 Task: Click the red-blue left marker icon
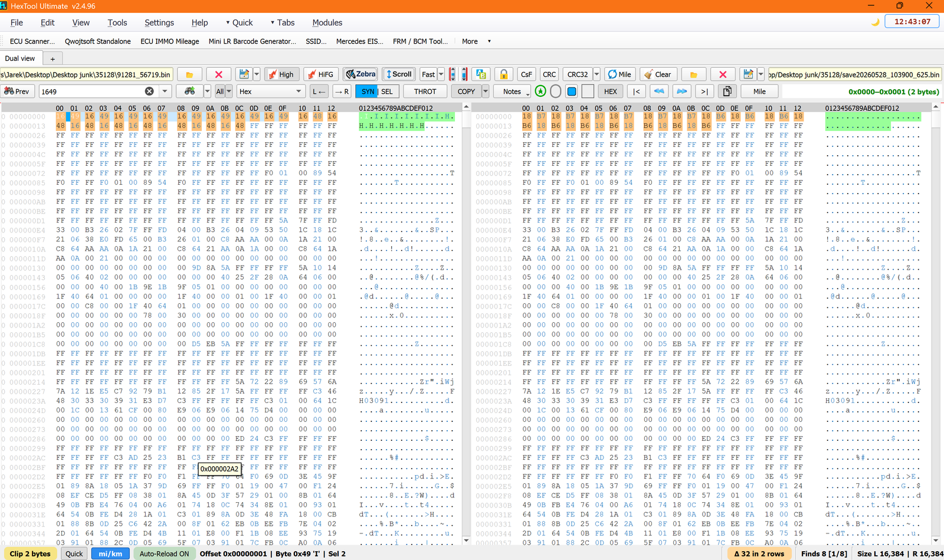click(452, 74)
